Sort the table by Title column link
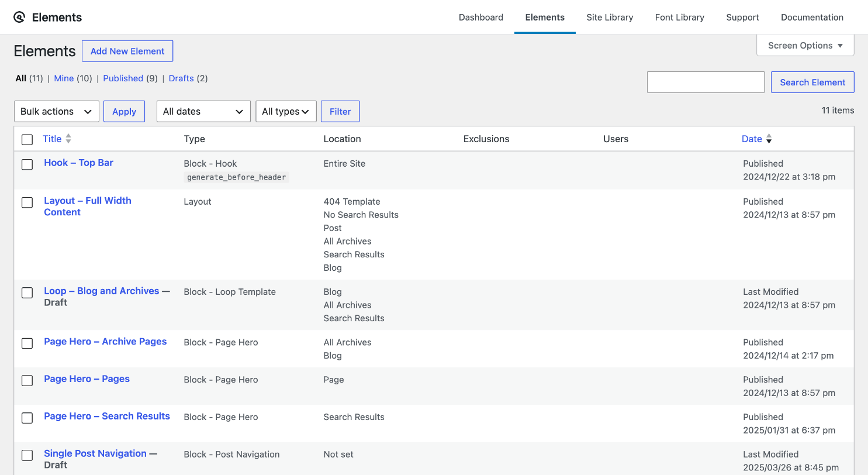This screenshot has height=475, width=868. [52, 139]
